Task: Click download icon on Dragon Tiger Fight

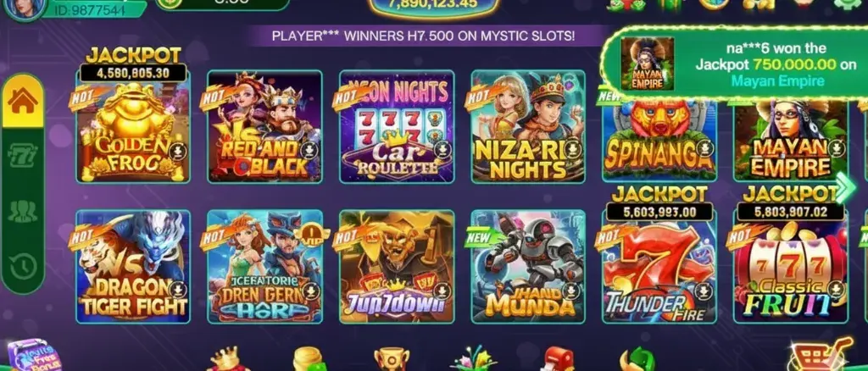Action: 178,291
